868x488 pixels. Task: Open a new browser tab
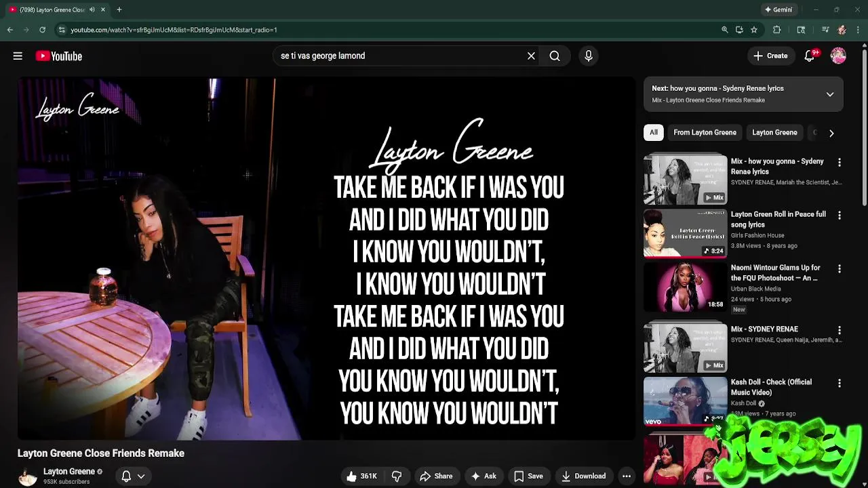tap(119, 9)
